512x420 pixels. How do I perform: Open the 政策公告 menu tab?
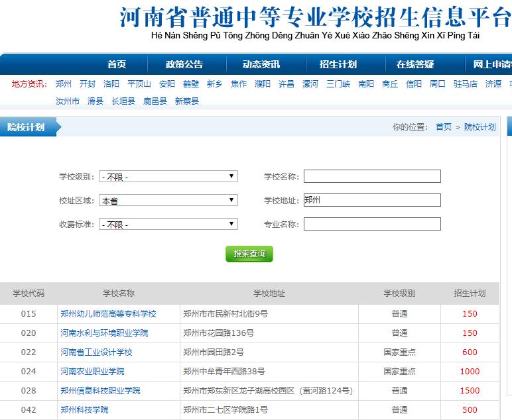[x=184, y=64]
